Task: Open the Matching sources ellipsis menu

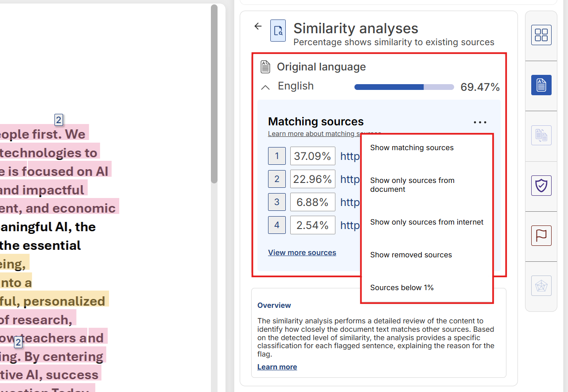Action: [x=480, y=122]
